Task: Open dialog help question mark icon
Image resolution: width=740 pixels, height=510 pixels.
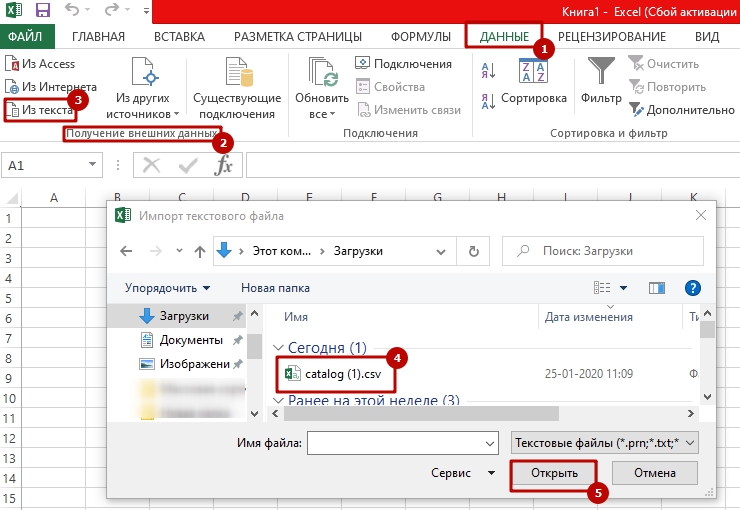Action: pos(692,288)
